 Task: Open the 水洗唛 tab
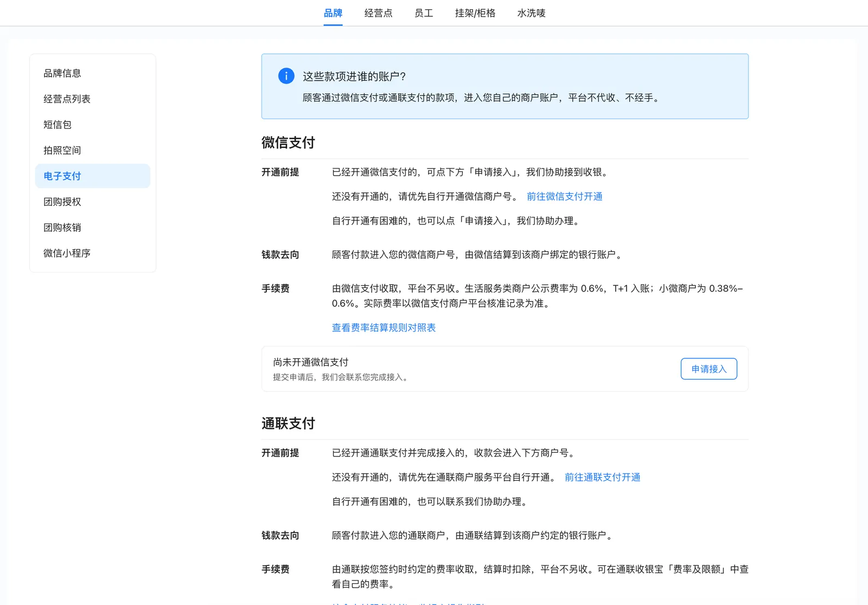coord(532,13)
